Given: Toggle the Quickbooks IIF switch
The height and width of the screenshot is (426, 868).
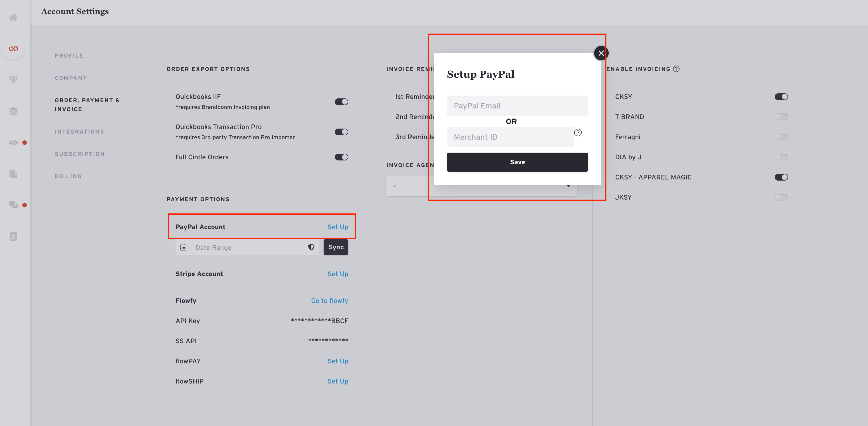Looking at the screenshot, I should click(x=341, y=102).
